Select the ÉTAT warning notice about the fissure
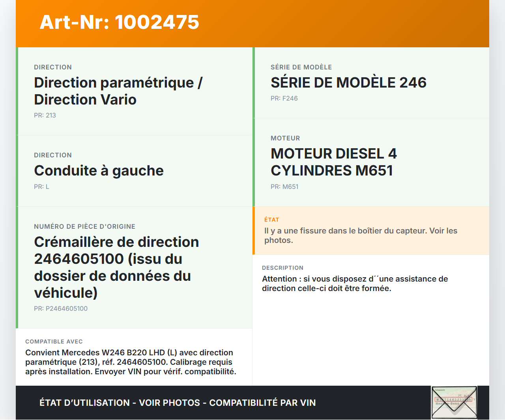Screen dimensions: 505x420 (x=371, y=231)
